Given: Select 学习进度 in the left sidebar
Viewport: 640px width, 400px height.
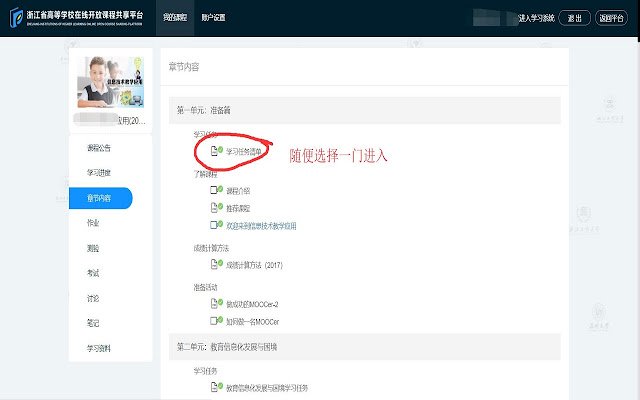Looking at the screenshot, I should [x=99, y=173].
